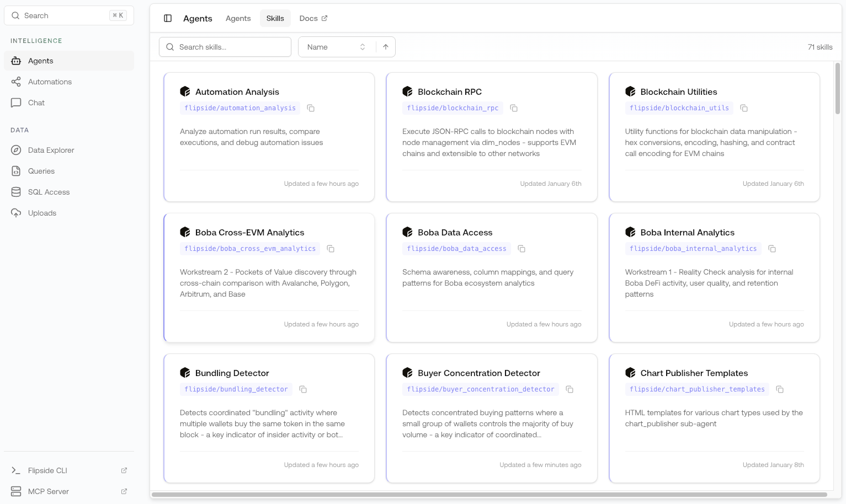
Task: Copy the flipside/bundling_detector skill ID
Action: pos(303,389)
